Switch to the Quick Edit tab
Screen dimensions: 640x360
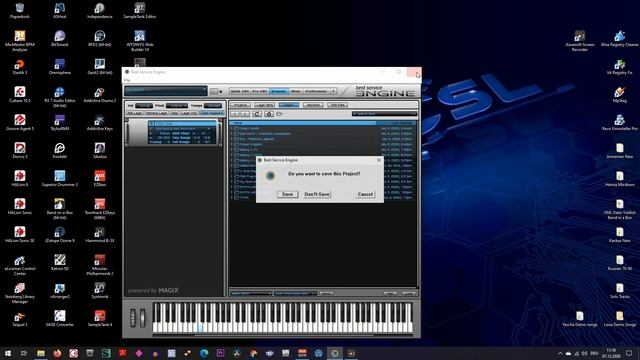(240, 91)
